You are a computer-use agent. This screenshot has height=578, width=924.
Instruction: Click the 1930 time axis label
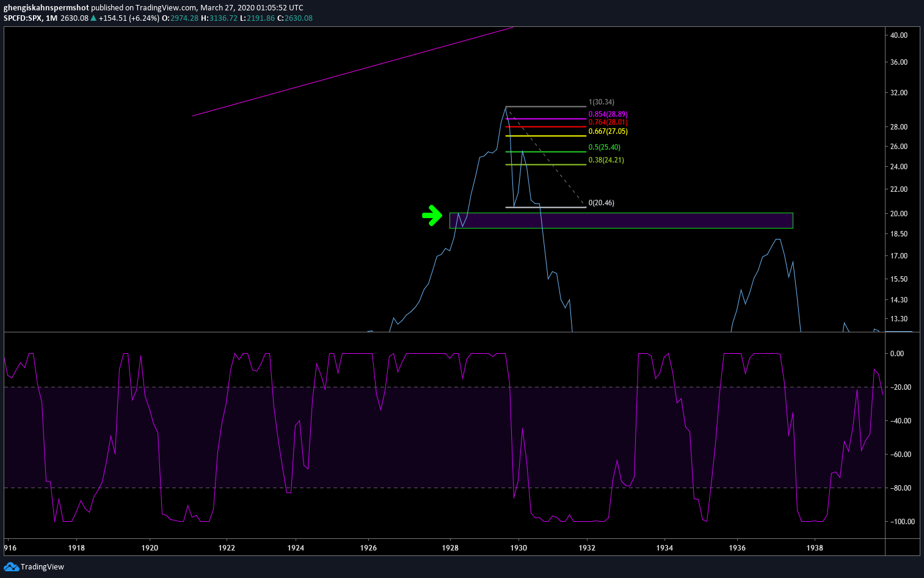518,548
